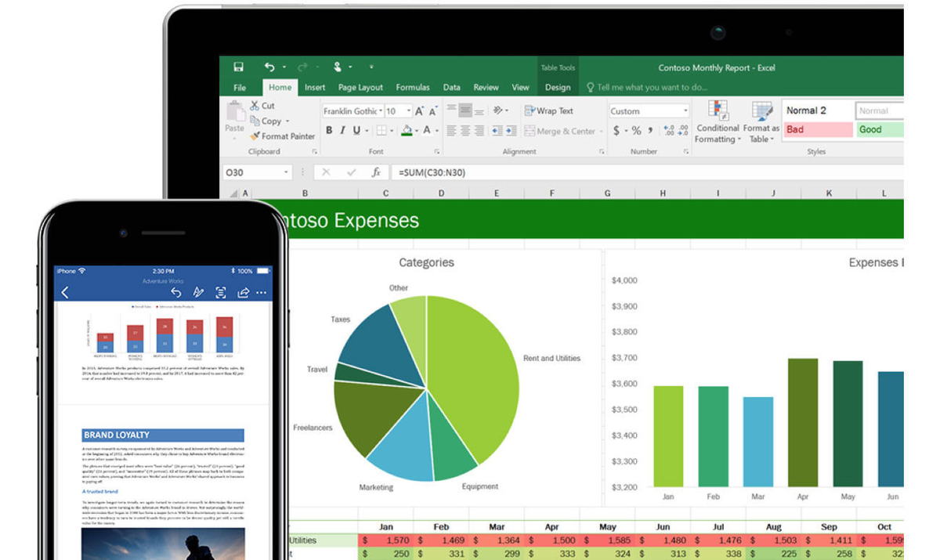Click the Save icon in quick access toolbar
This screenshot has height=560, width=940.
tap(238, 67)
